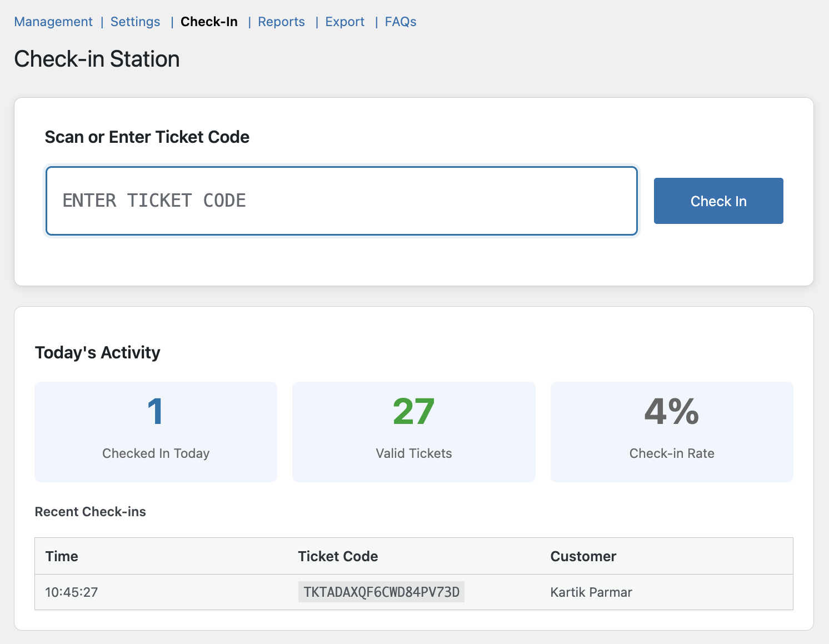Select ticket code TKTADAXQF6CWD84PV73D
Viewport: 829px width, 644px height.
381,592
